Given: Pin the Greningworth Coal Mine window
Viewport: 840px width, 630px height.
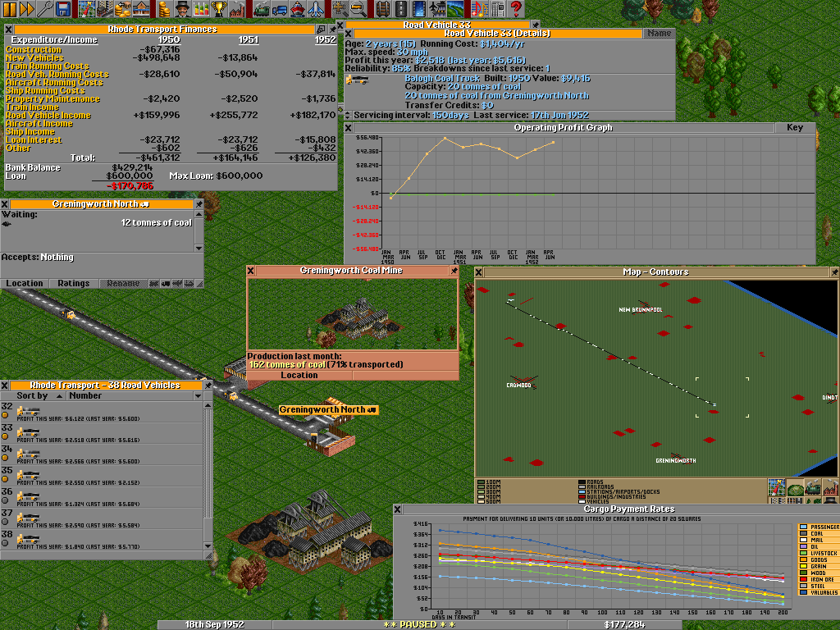Looking at the screenshot, I should (x=454, y=271).
